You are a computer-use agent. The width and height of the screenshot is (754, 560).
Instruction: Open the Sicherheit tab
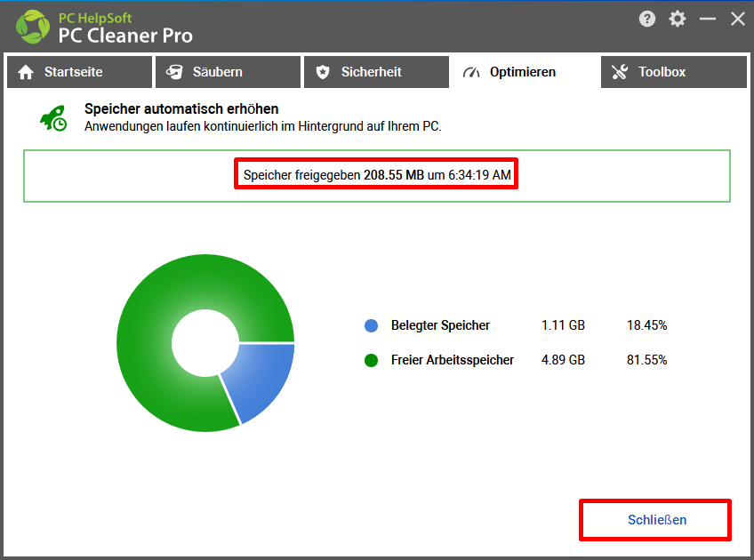click(375, 72)
